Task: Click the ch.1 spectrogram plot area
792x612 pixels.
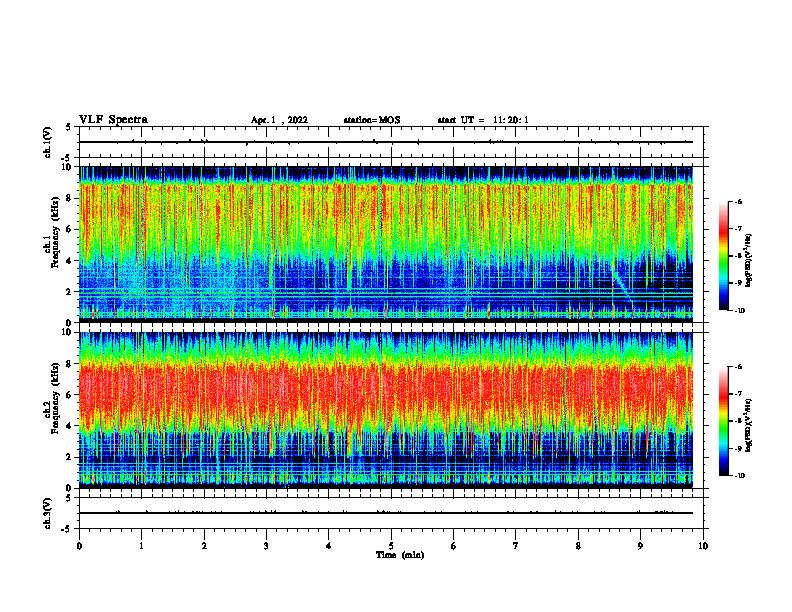Action: point(386,244)
